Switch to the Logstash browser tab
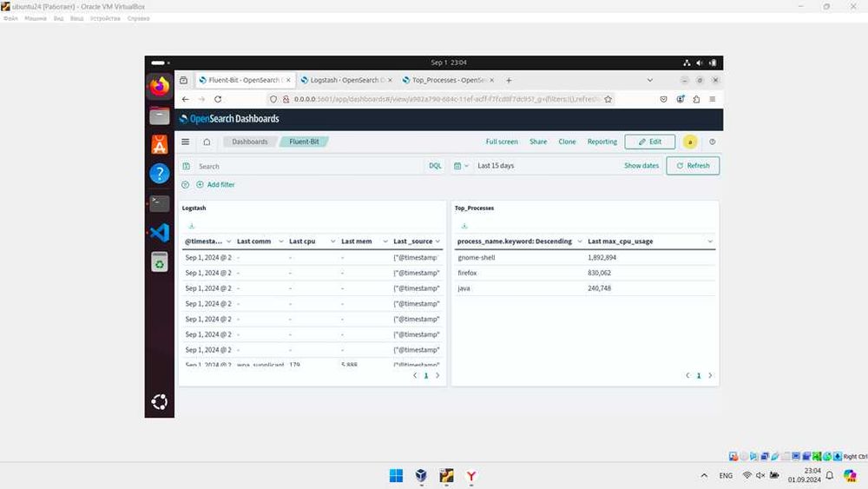 (x=346, y=80)
